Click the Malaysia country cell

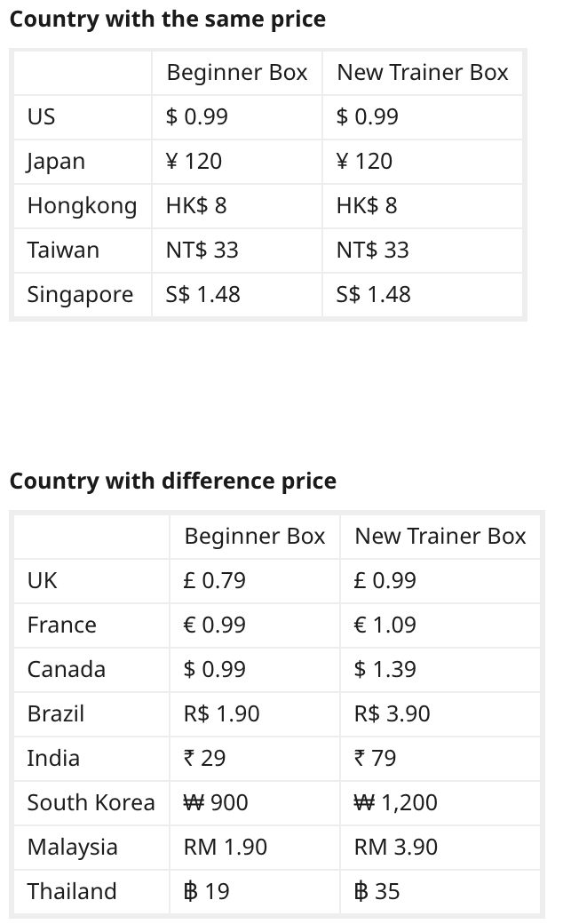(x=72, y=848)
